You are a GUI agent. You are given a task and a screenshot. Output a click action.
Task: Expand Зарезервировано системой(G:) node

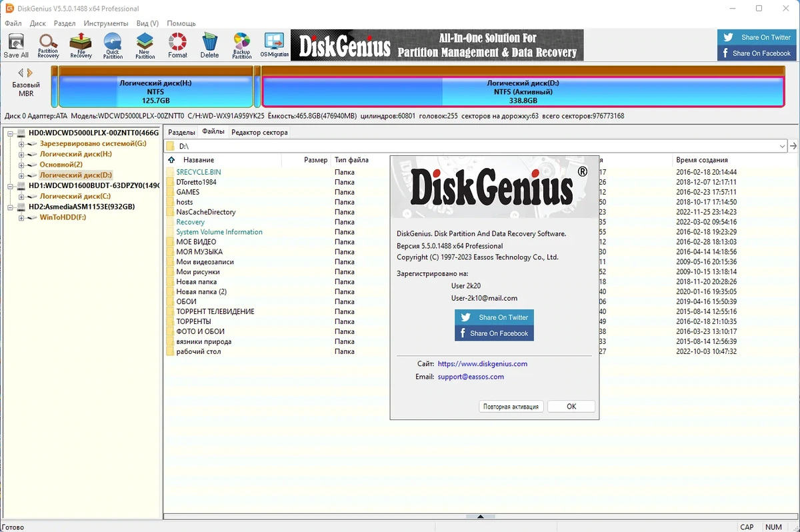coord(21,144)
